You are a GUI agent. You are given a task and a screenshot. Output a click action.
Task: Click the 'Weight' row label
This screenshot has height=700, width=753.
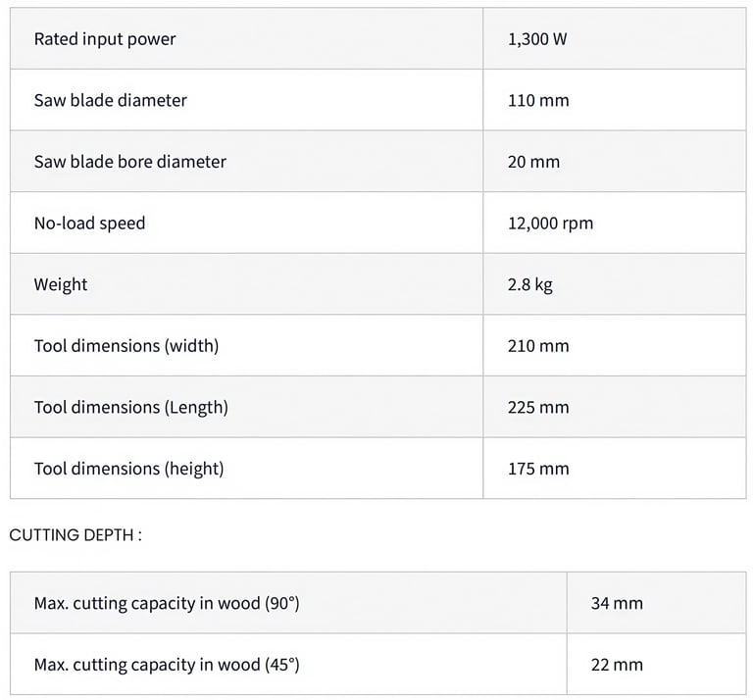pyautogui.click(x=61, y=284)
